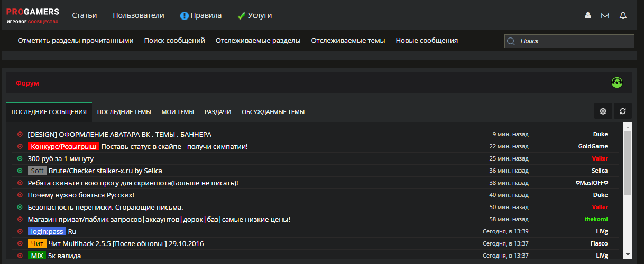Click the green globe forum icon
The height and width of the screenshot is (264, 644).
(617, 82)
